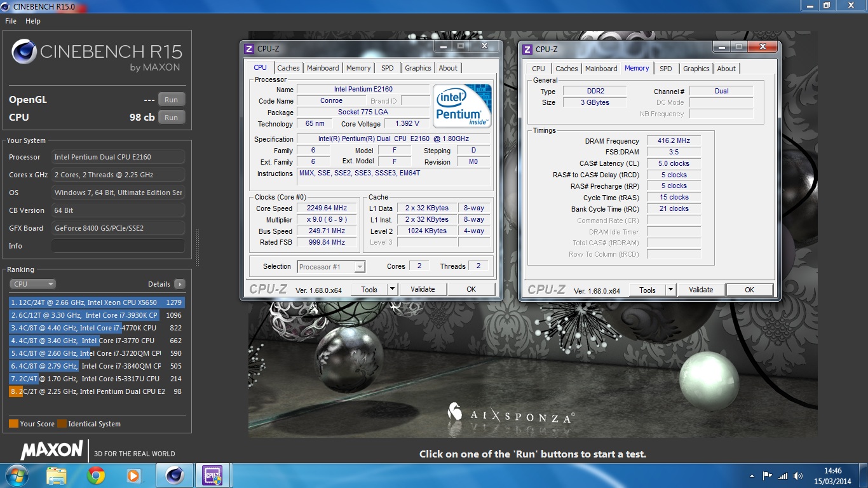Screen dimensions: 868x488
Task: Click the taskbar clock showing 14:46
Action: point(832,476)
